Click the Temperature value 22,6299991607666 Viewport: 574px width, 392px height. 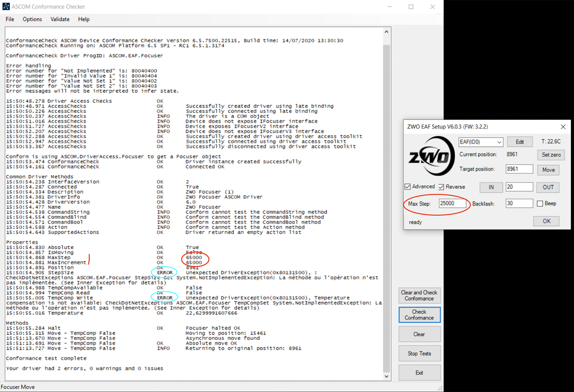click(x=212, y=313)
